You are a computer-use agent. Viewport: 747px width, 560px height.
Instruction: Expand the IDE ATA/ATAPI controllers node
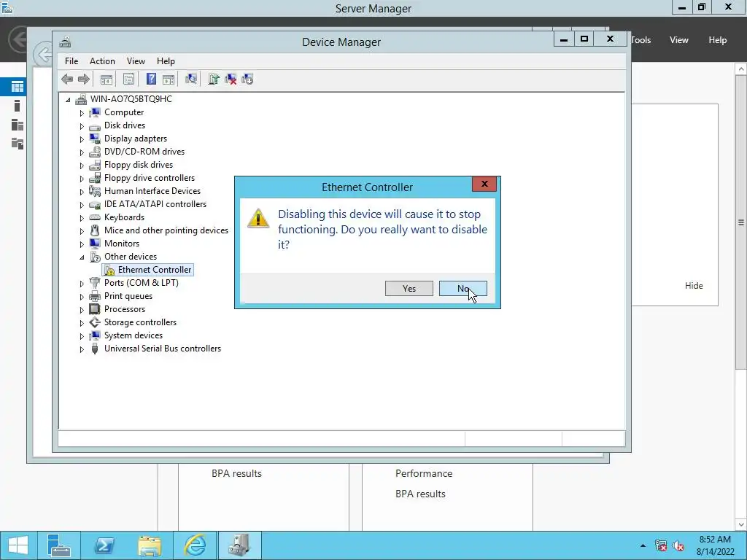point(82,205)
